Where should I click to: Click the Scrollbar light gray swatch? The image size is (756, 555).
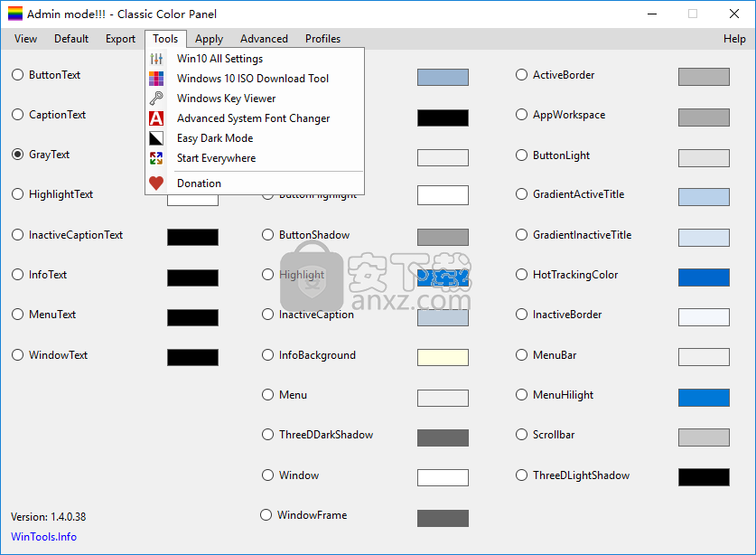704,437
